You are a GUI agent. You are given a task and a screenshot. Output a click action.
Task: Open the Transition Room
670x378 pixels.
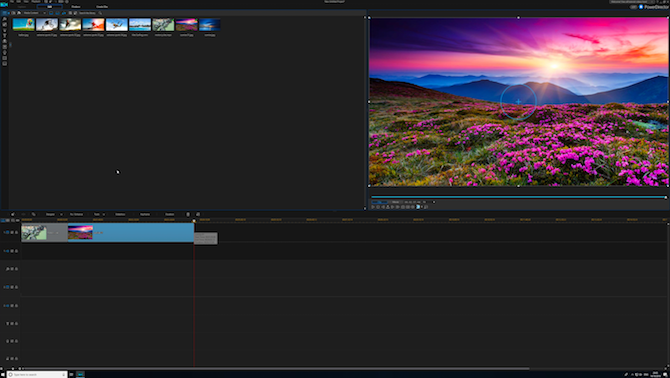pos(5,41)
